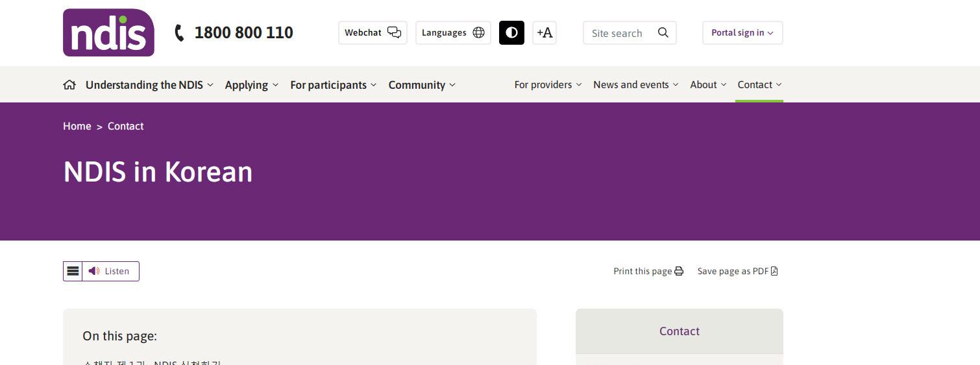This screenshot has height=365, width=980.
Task: Open Portal sign in dropdown
Action: click(x=742, y=32)
